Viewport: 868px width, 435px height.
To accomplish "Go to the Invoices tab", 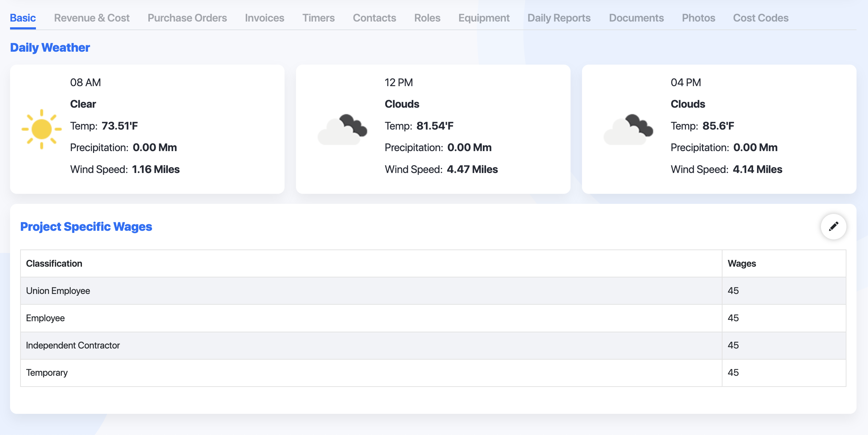I will pos(265,18).
